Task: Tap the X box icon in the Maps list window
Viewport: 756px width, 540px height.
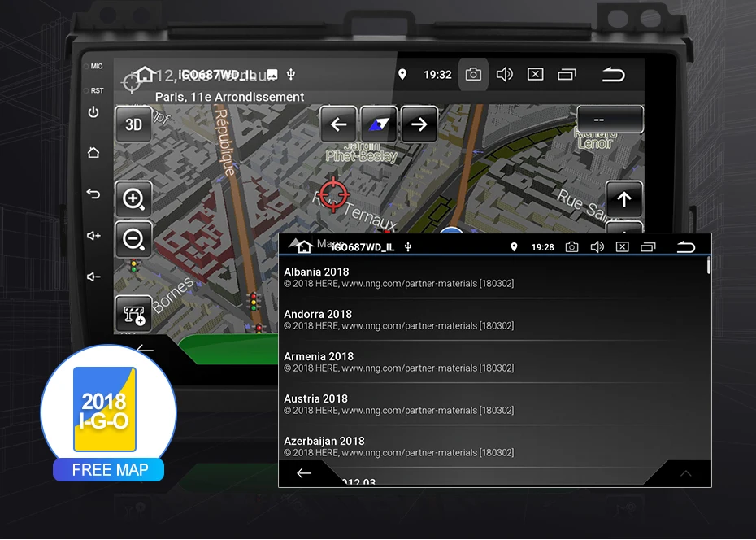Action: 623,247
